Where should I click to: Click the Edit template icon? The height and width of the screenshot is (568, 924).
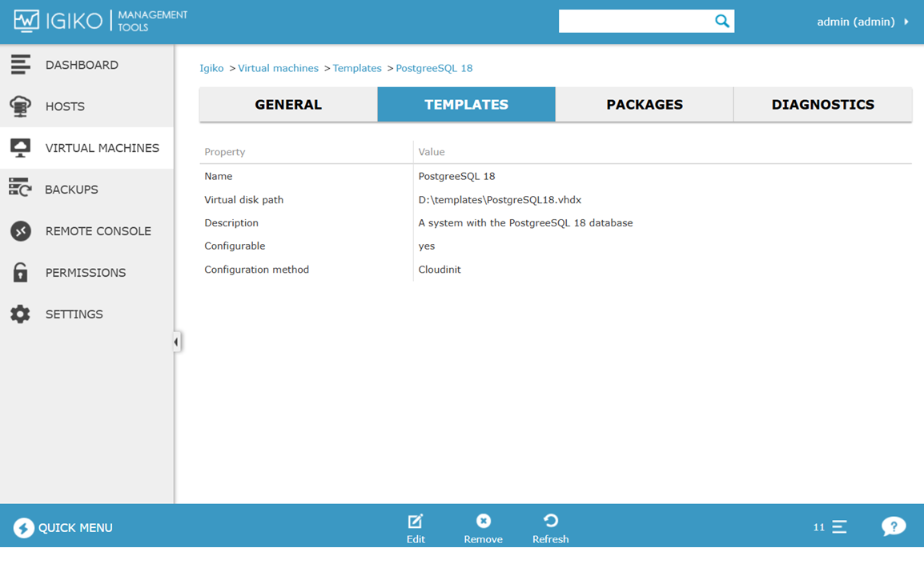(416, 522)
